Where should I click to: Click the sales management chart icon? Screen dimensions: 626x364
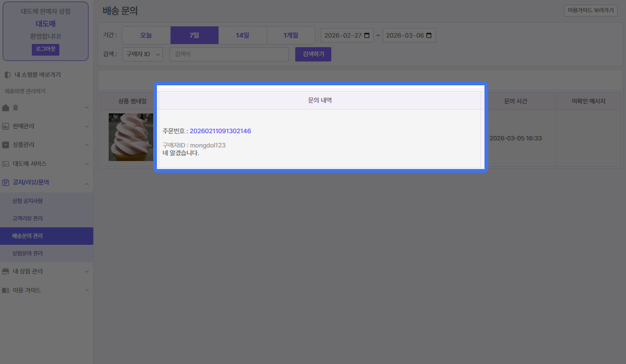point(6,126)
